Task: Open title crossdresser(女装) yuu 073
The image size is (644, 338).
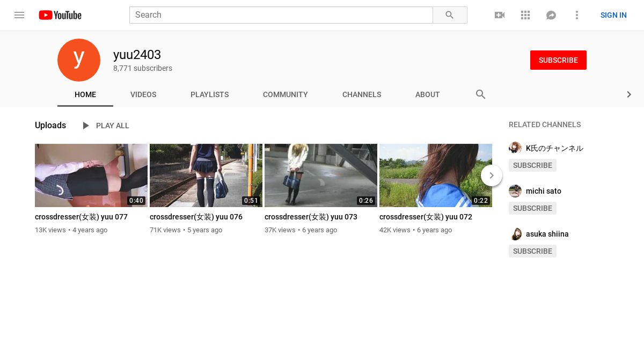Action: click(311, 217)
